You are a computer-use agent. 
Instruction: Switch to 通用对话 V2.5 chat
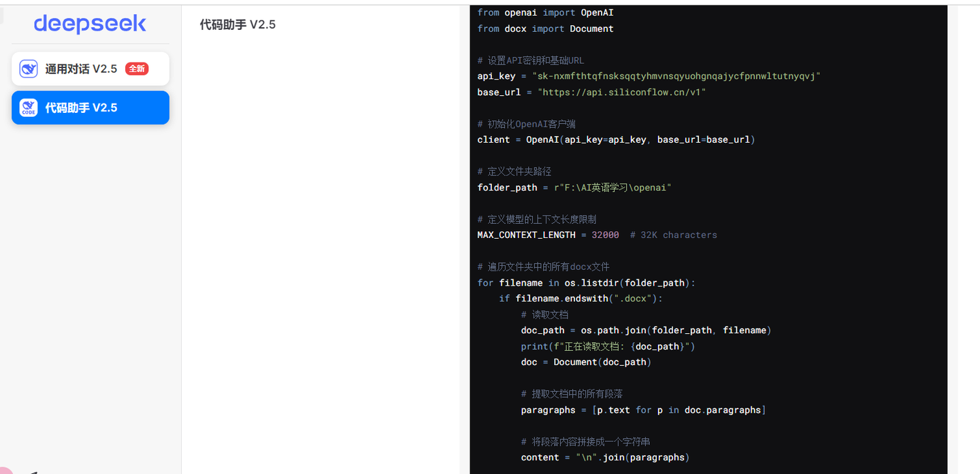(x=81, y=69)
